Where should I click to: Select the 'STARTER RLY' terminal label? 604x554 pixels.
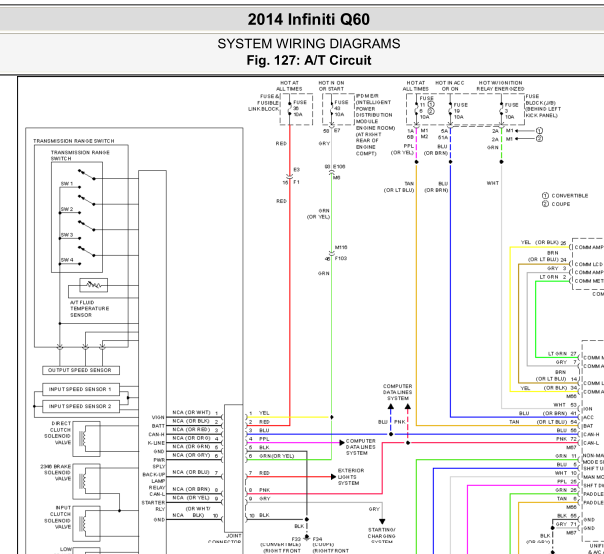pos(153,506)
